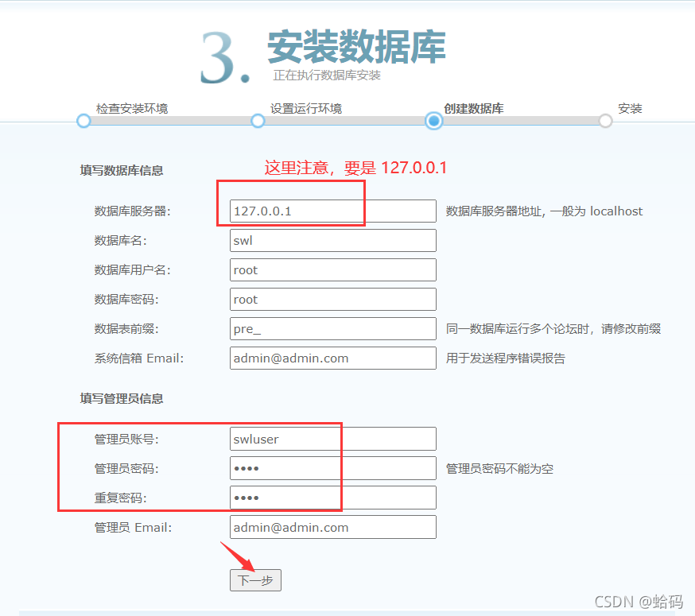Click the 系统信箱 Email input field
Screen dimensions: 695x616
pos(332,358)
